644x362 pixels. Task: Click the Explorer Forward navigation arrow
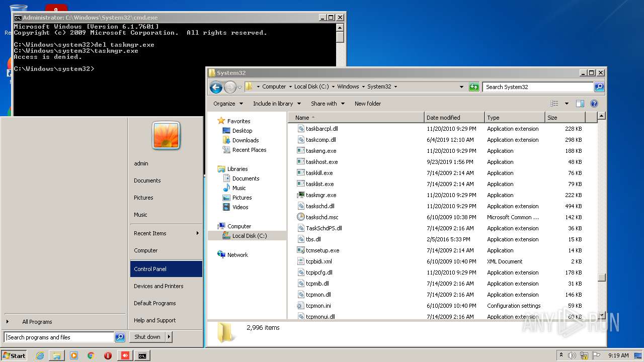click(230, 87)
